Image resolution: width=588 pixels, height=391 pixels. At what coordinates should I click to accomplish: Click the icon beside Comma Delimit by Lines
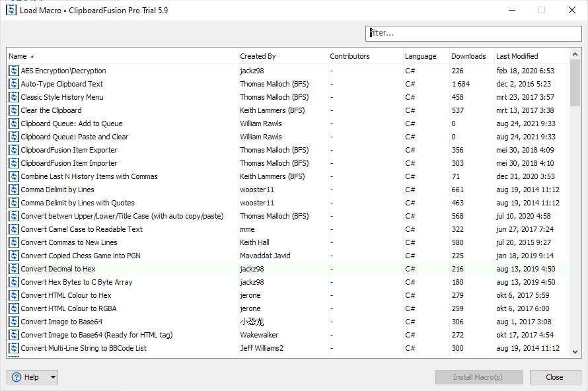point(14,190)
